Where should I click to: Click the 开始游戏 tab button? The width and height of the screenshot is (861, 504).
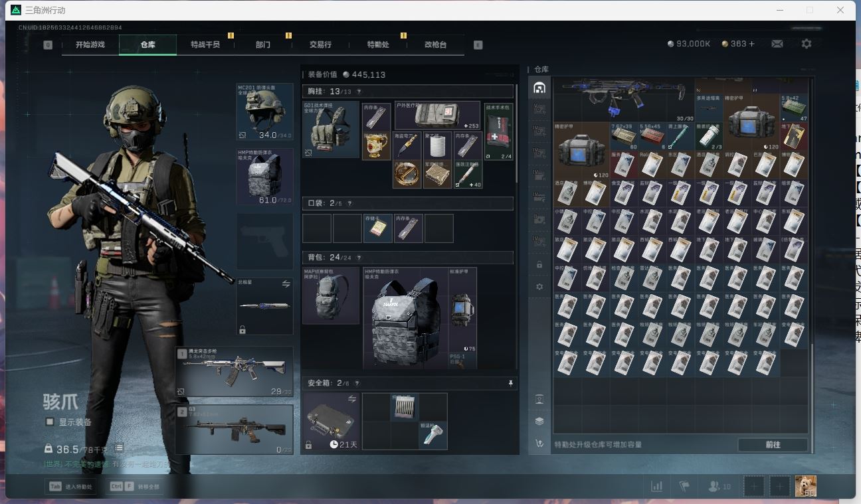point(90,44)
